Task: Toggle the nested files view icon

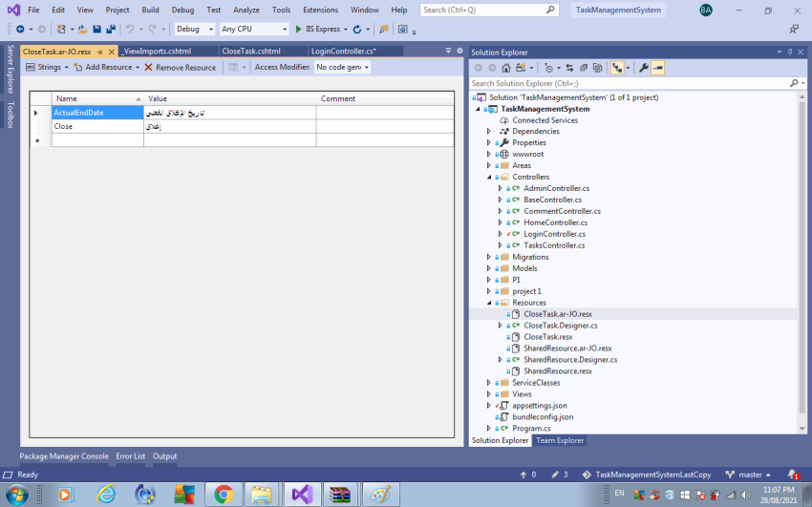Action: pyautogui.click(x=617, y=68)
